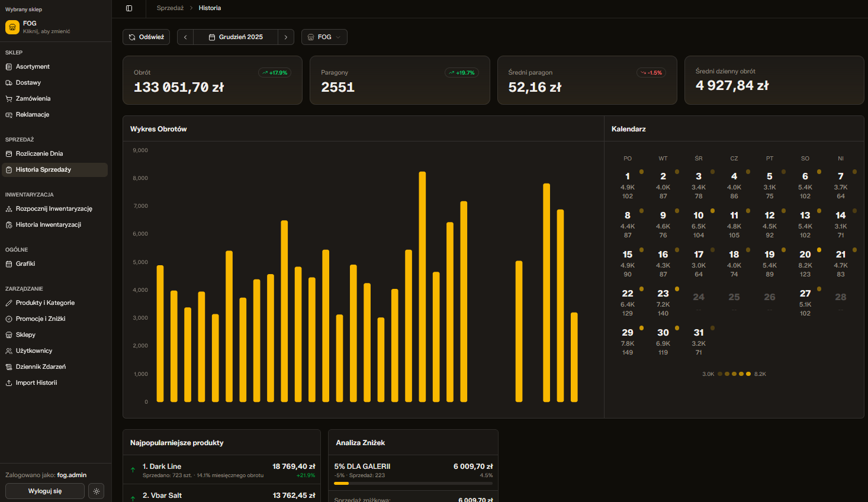Click the 5% DLA GALERII progress bar
This screenshot has height=502, width=868.
point(413,484)
